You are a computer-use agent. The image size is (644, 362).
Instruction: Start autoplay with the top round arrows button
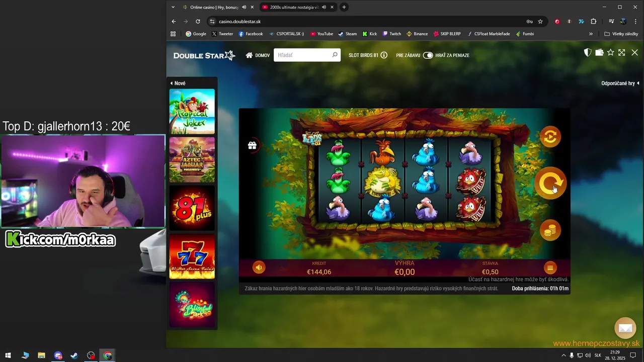click(550, 137)
